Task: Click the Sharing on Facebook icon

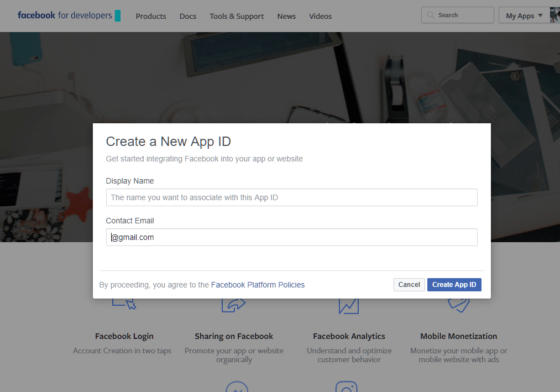Action: [234, 306]
